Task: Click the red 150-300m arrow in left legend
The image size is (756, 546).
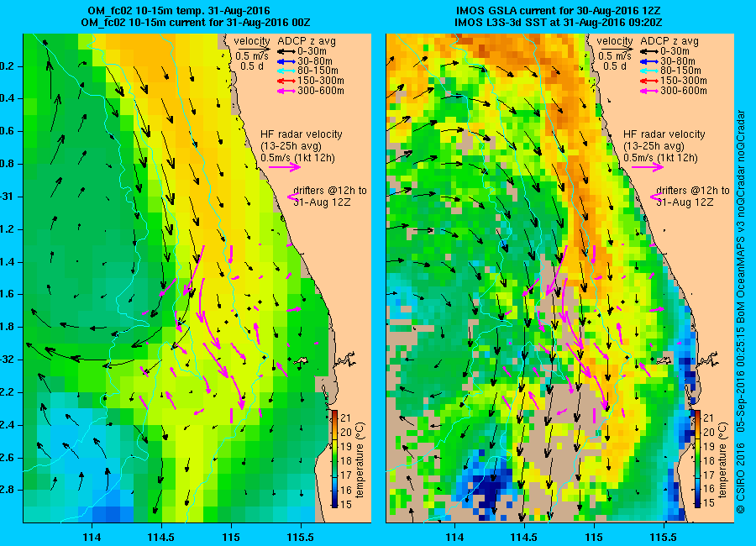Action: (286, 81)
